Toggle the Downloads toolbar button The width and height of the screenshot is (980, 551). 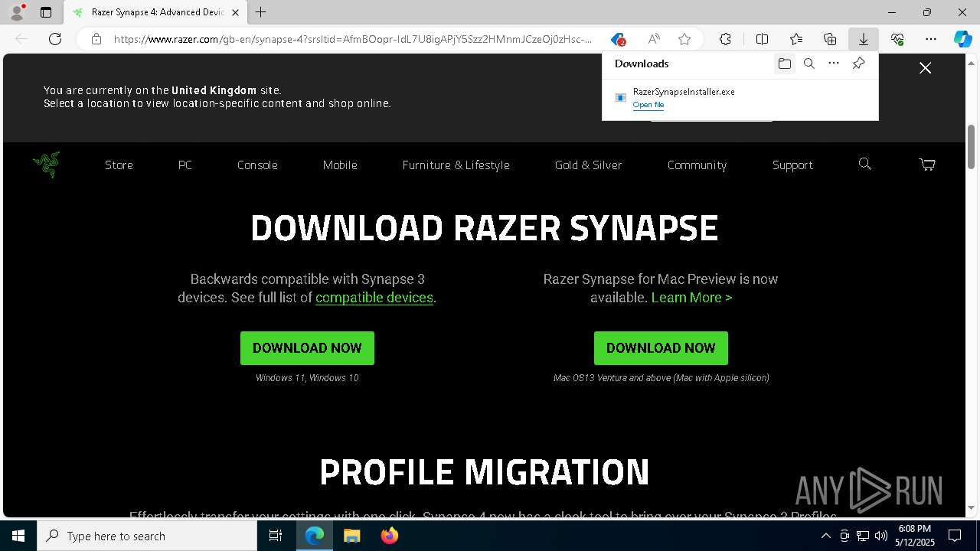pyautogui.click(x=864, y=39)
